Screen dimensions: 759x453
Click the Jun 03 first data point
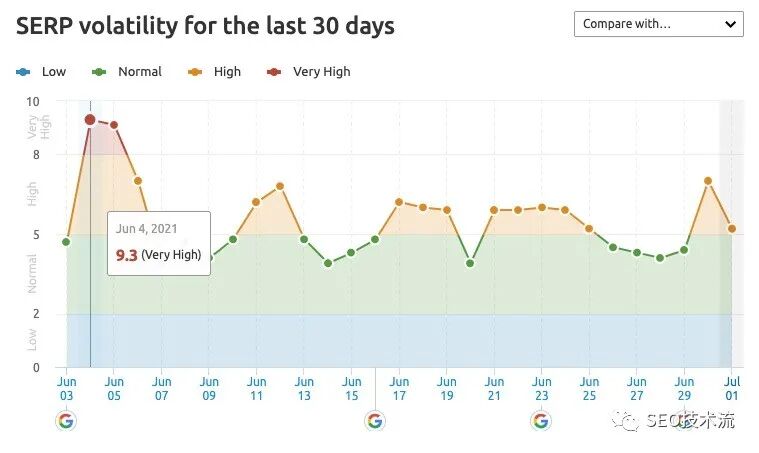pos(66,242)
